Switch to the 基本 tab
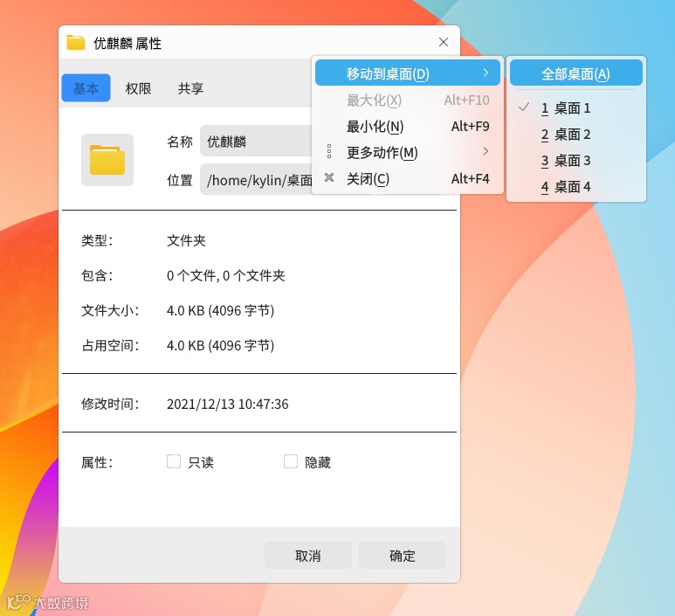675x616 pixels. pyautogui.click(x=86, y=88)
